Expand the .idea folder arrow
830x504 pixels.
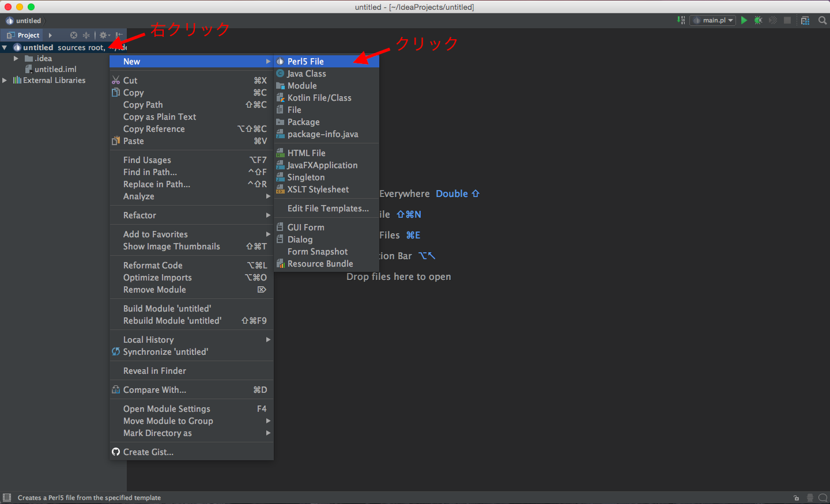pos(16,59)
